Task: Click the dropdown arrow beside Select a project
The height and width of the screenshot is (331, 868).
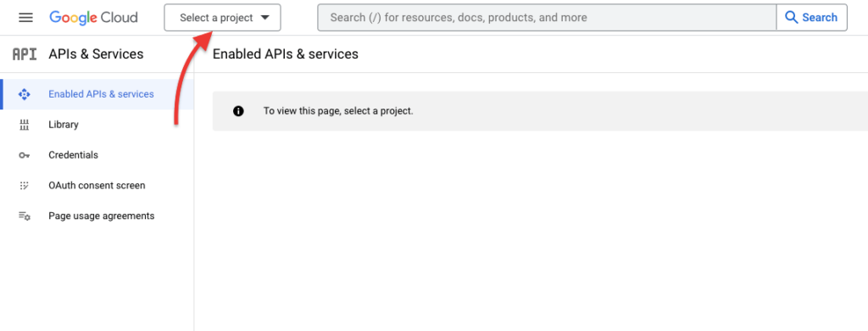Action: pyautogui.click(x=264, y=18)
